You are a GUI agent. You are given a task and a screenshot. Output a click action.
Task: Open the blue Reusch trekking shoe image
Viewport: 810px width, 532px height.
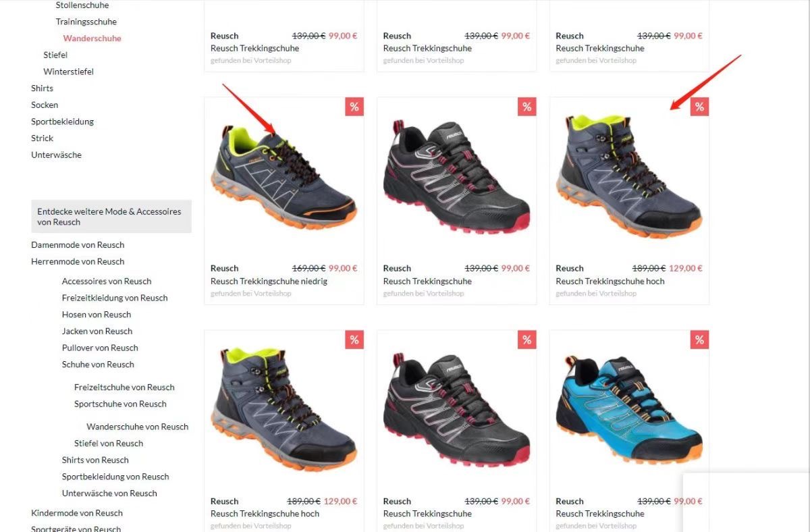629,410
